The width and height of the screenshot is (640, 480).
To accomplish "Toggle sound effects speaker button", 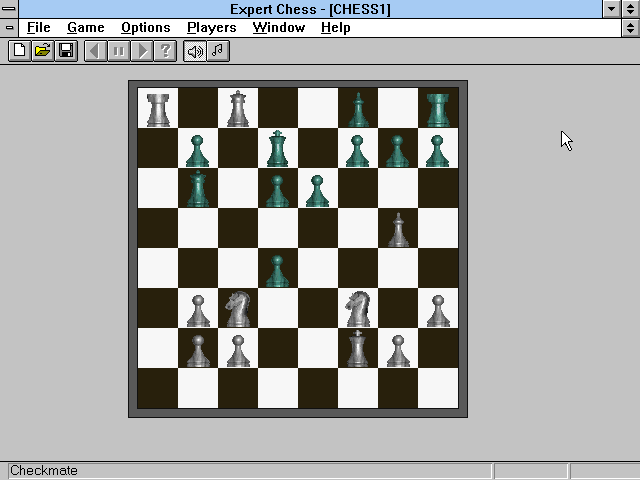I will coord(195,51).
